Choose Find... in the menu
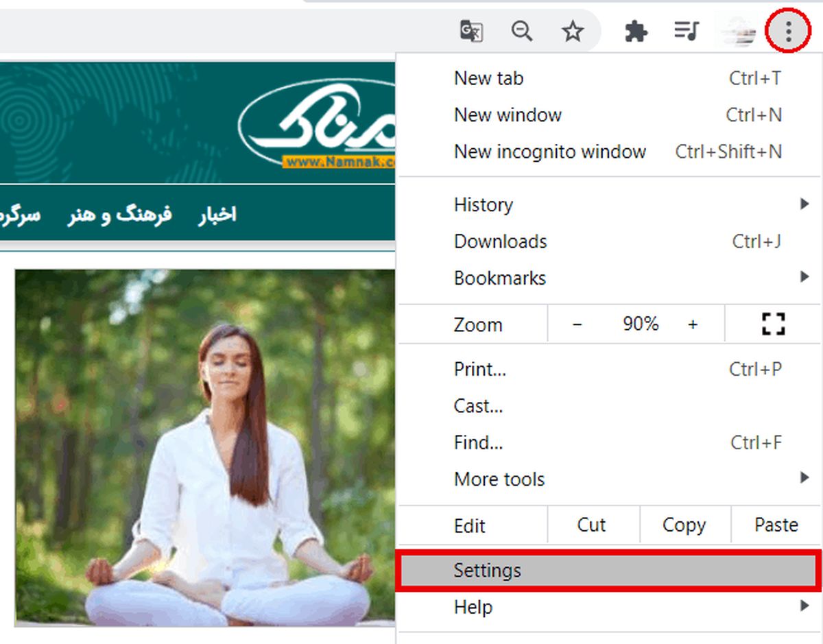823x644 pixels. (x=610, y=442)
